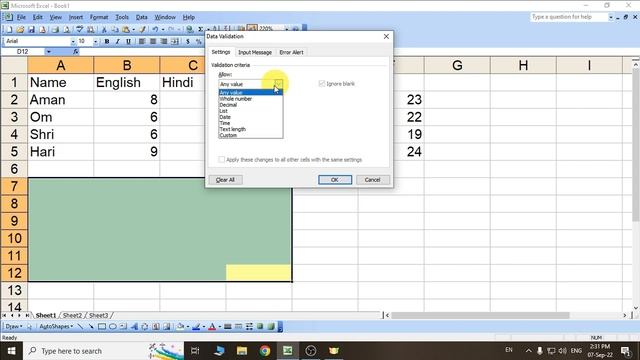Open the font size dropdown

(96, 41)
